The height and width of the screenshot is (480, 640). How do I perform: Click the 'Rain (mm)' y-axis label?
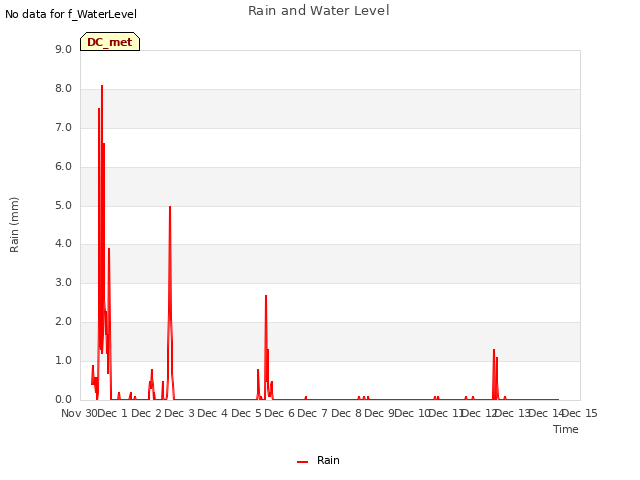[14, 225]
